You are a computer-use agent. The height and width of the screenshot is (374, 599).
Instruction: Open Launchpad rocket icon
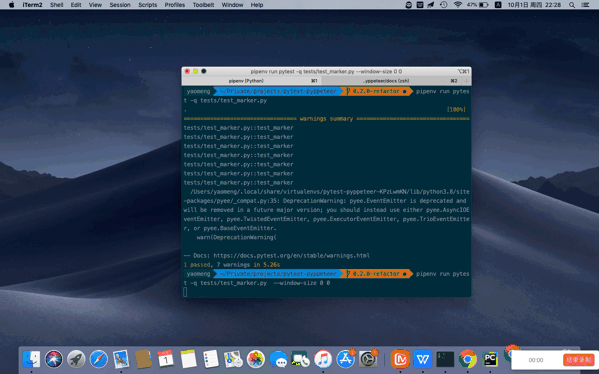[x=76, y=359]
